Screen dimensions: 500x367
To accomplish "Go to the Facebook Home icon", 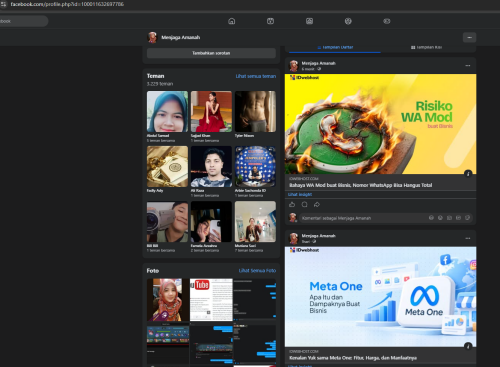I will 231,21.
